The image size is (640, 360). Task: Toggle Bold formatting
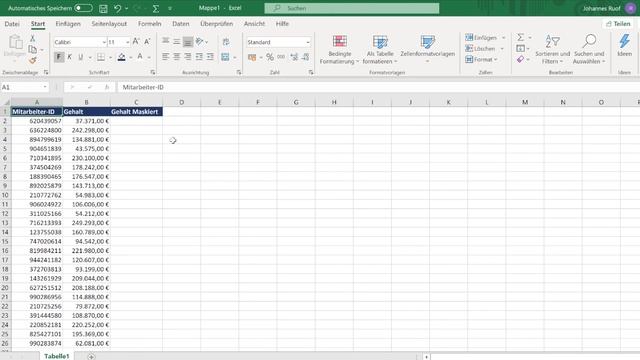59,57
